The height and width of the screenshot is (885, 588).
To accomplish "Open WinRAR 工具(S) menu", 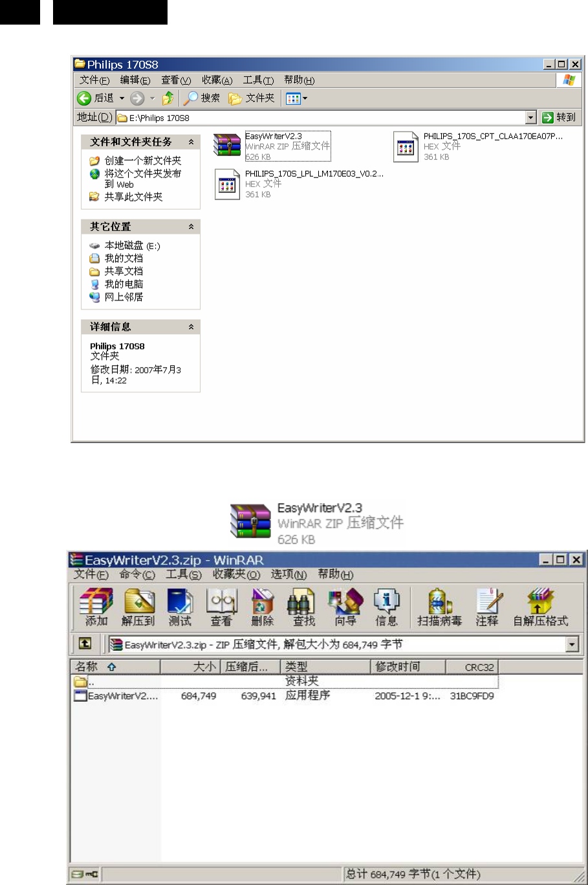I will tap(184, 574).
